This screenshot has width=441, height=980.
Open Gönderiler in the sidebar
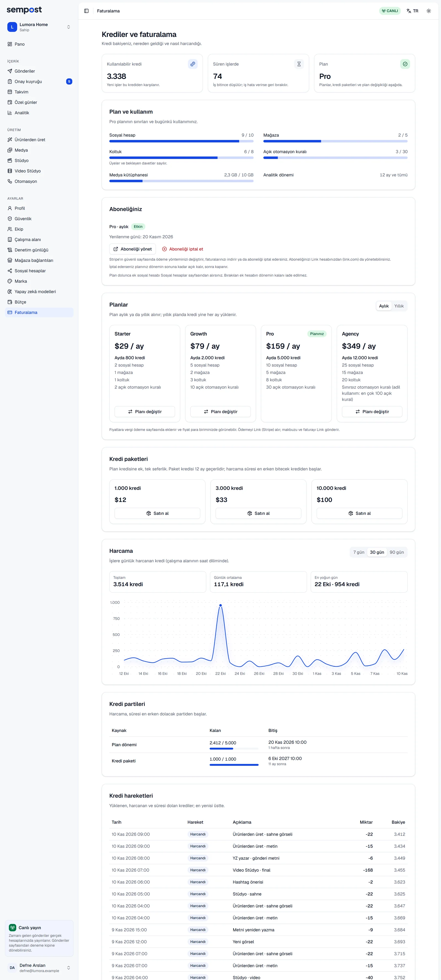click(39, 71)
